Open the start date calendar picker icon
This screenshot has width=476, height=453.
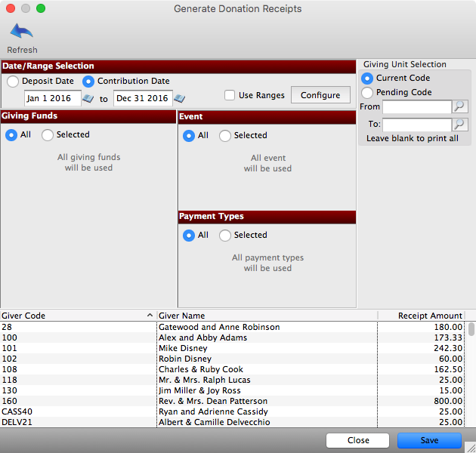pos(88,99)
